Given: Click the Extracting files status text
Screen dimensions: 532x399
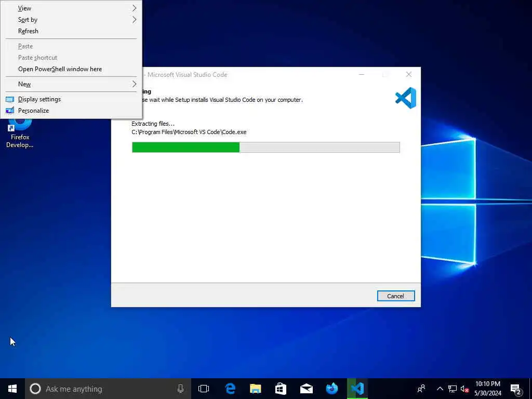Looking at the screenshot, I should point(153,124).
